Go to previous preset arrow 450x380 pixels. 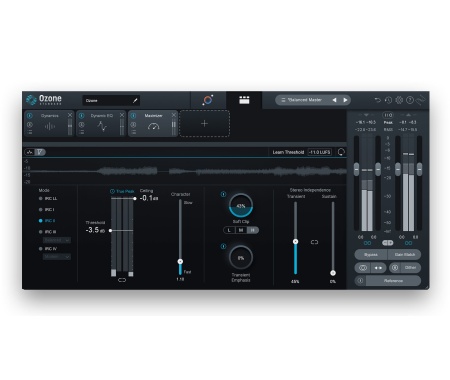click(x=334, y=100)
